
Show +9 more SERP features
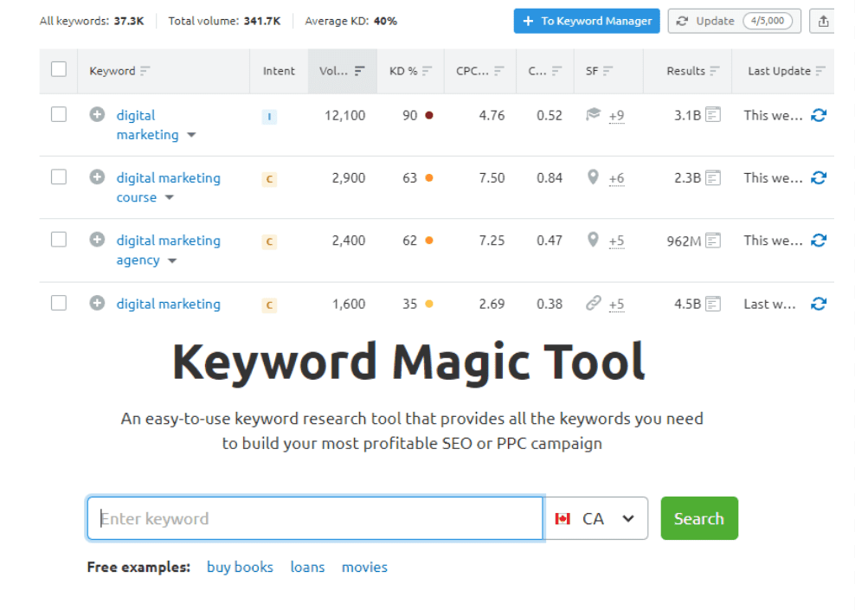click(617, 116)
